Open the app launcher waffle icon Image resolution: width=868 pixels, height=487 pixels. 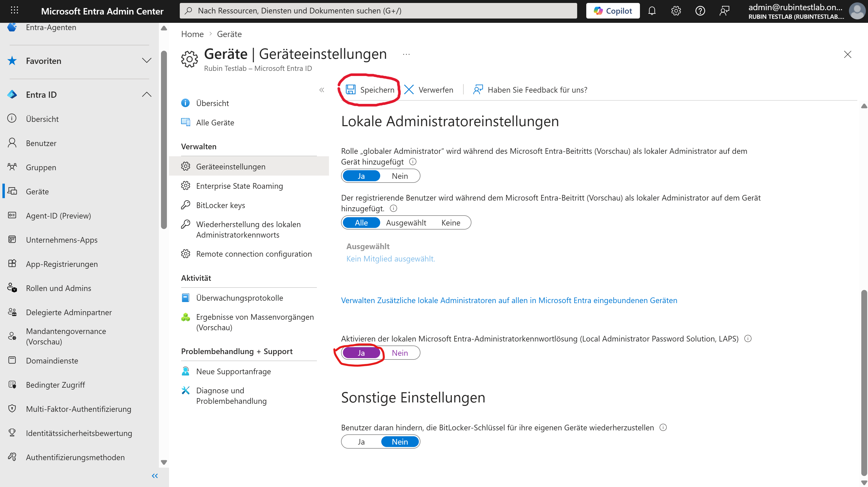(x=14, y=10)
